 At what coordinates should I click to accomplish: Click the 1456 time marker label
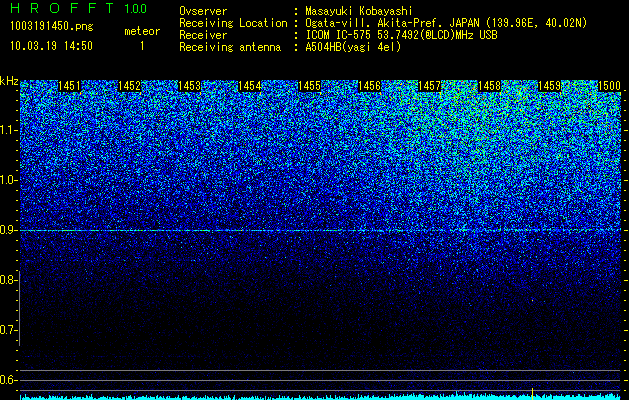click(x=369, y=86)
